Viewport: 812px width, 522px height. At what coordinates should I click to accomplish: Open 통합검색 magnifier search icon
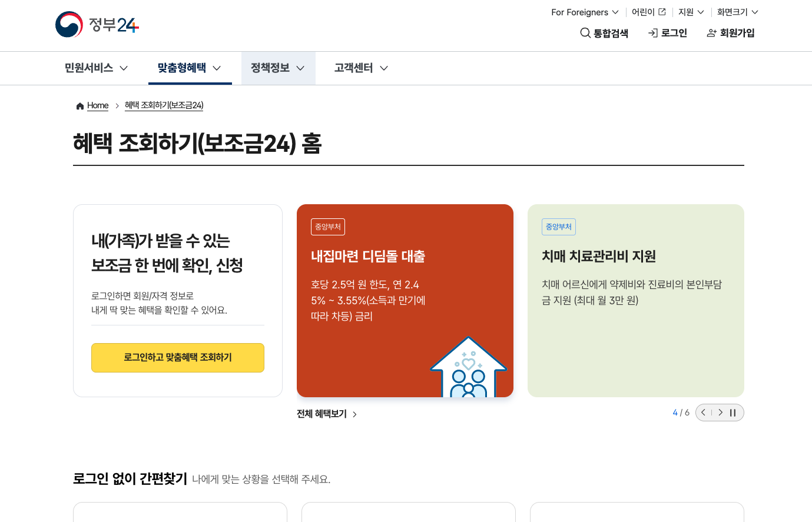click(585, 33)
